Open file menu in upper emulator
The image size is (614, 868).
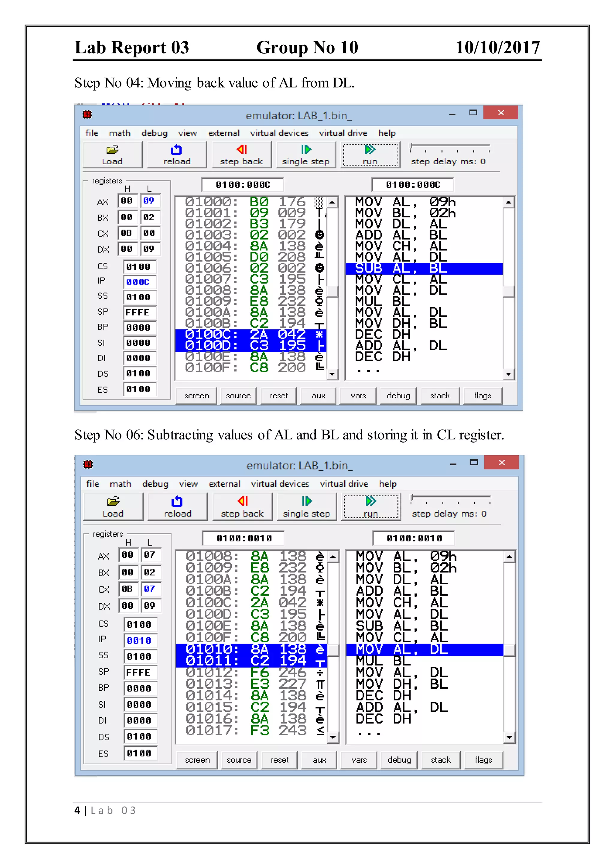tap(92, 133)
